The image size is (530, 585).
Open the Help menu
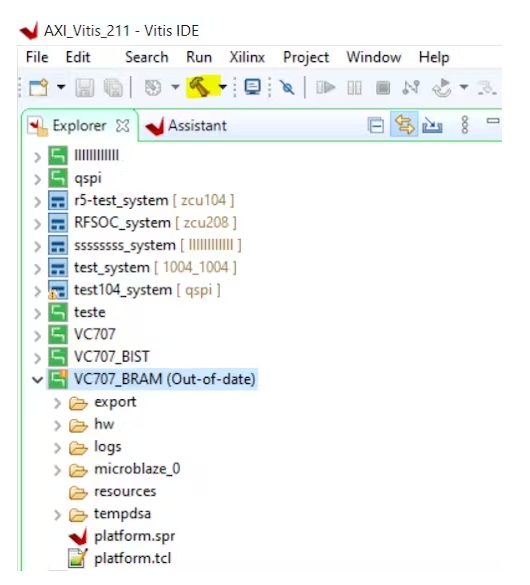coord(434,58)
